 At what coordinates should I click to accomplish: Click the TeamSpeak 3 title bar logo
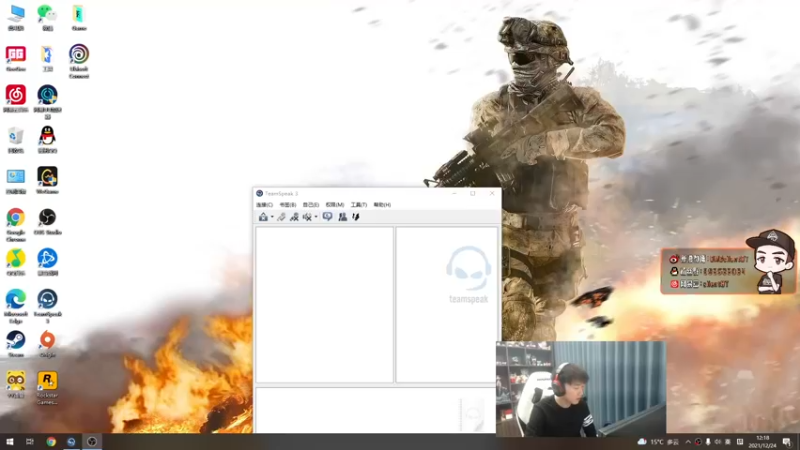coord(259,193)
